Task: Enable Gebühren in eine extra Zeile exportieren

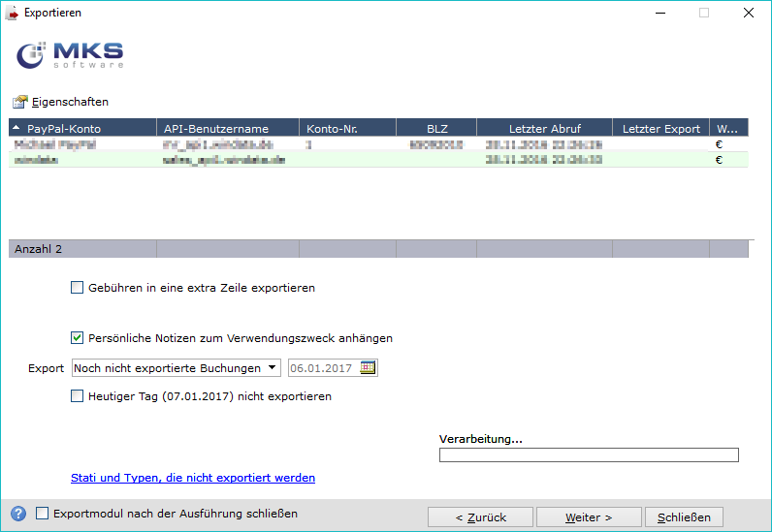Action: tap(77, 288)
